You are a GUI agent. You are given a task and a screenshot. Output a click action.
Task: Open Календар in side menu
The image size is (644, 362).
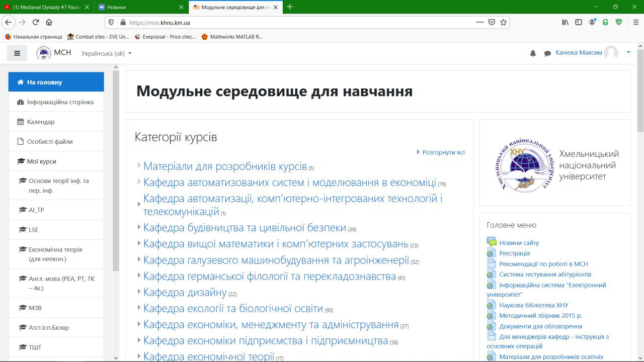(x=56, y=122)
